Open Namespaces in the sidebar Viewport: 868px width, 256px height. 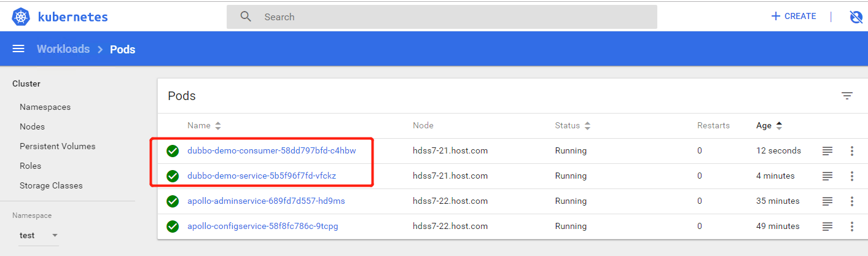[x=45, y=107]
